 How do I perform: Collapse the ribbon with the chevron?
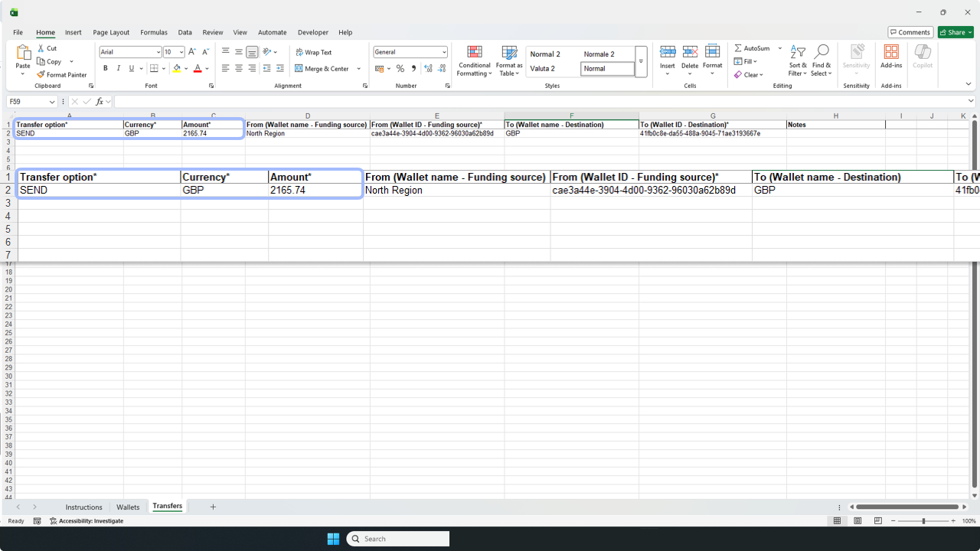(969, 84)
